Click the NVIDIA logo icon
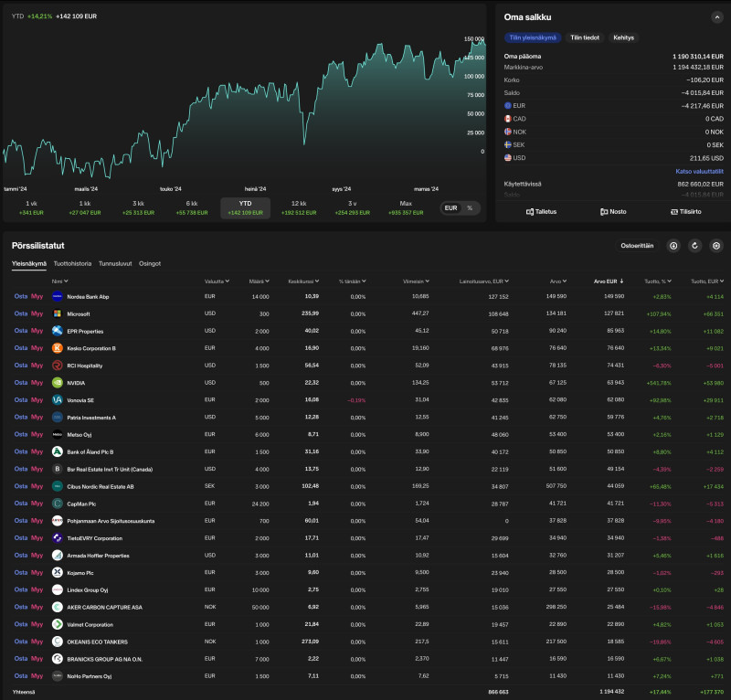This screenshot has width=731, height=700. 58,382
